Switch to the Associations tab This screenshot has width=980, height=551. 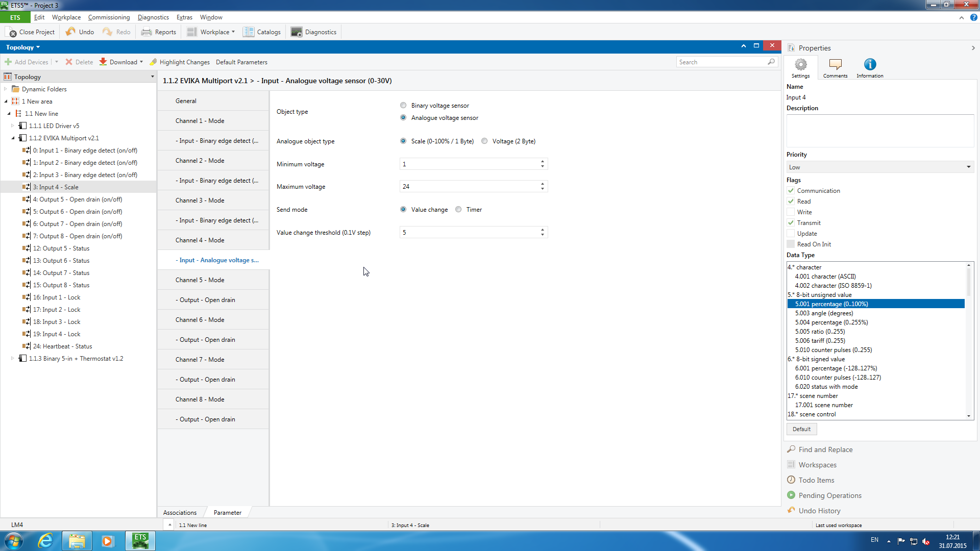pyautogui.click(x=180, y=513)
